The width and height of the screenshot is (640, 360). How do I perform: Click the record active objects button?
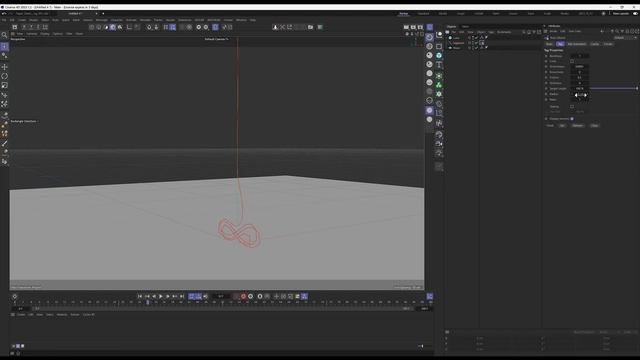(x=243, y=296)
